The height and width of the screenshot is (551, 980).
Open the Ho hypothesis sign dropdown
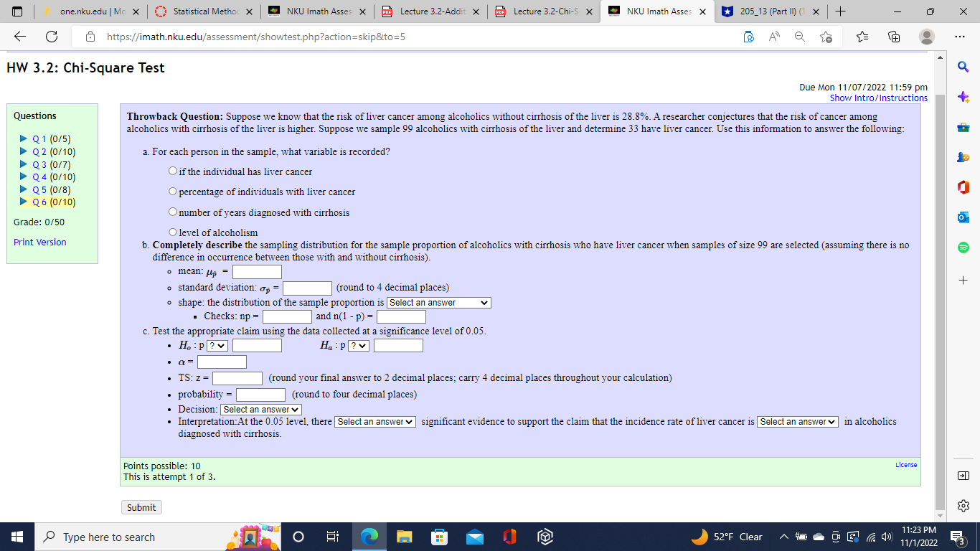(216, 345)
